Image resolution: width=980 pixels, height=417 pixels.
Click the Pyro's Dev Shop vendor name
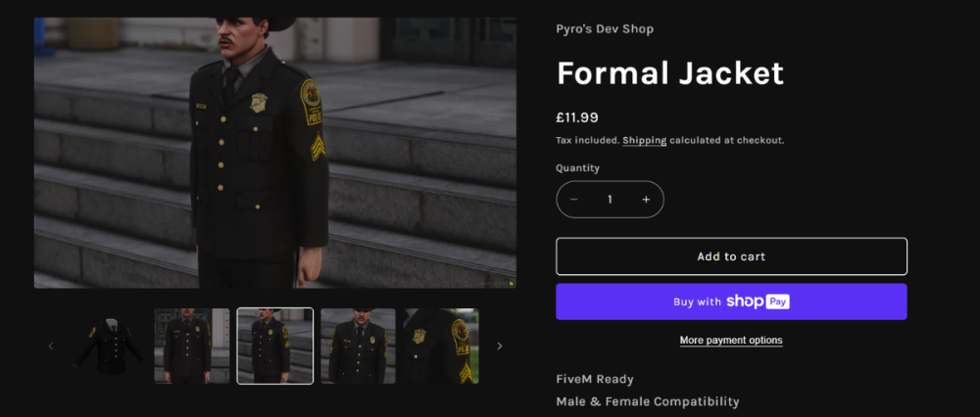coord(605,28)
